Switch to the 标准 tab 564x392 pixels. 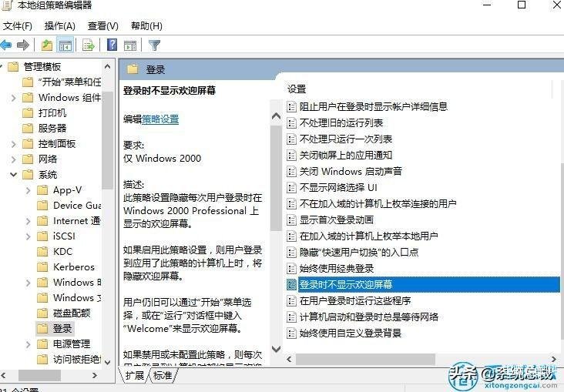tap(163, 375)
